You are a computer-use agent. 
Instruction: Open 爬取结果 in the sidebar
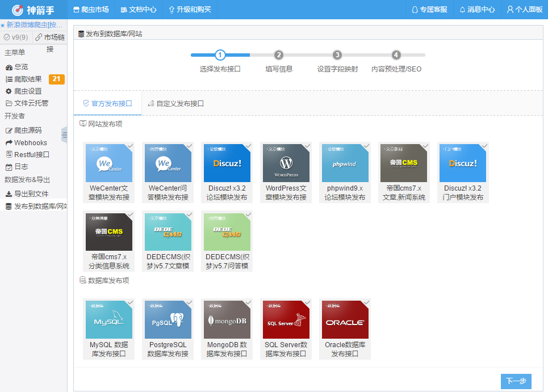point(28,79)
